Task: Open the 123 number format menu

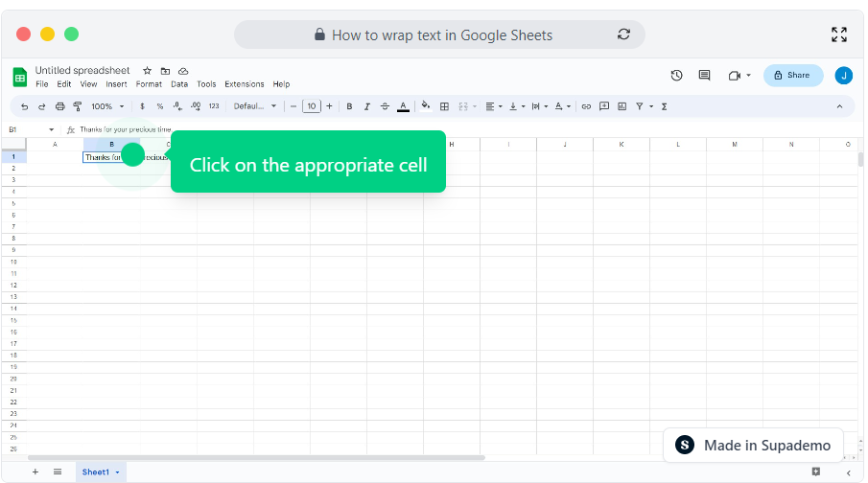Action: [214, 106]
